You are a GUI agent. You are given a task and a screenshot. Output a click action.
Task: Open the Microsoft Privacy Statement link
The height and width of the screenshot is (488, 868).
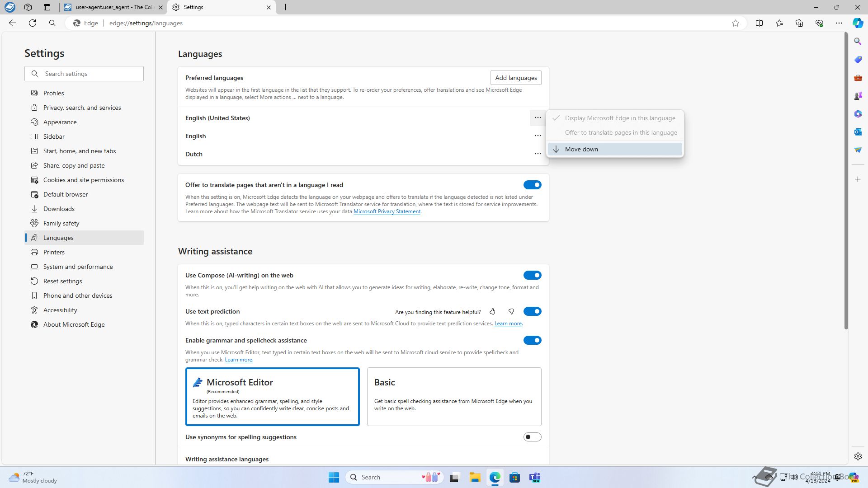click(387, 211)
